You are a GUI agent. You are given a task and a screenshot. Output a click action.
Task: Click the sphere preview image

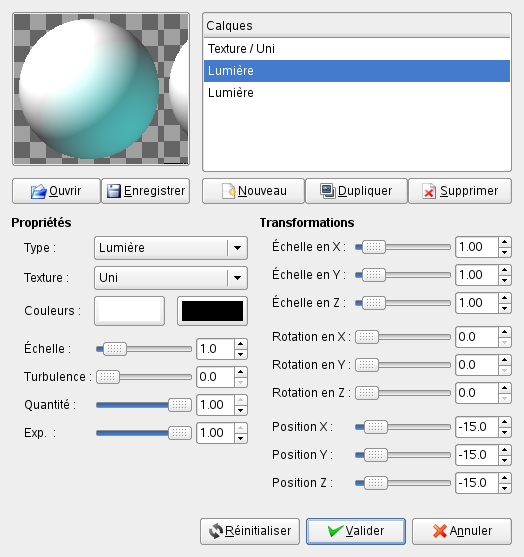[x=101, y=89]
